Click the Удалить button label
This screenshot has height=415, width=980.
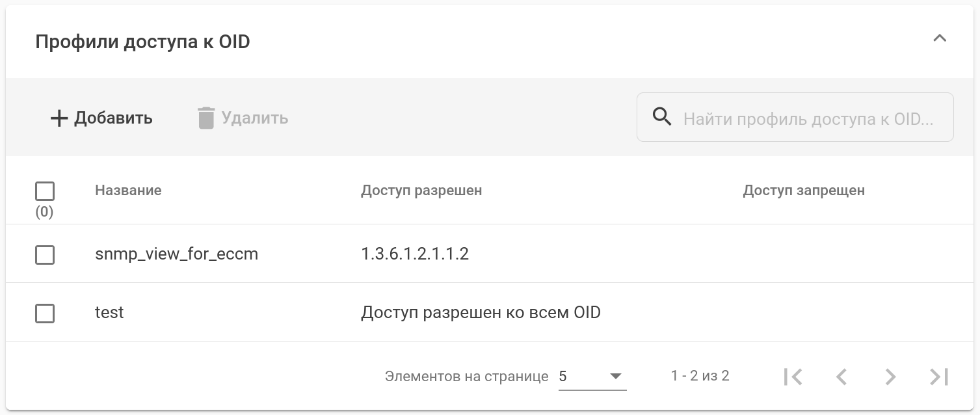click(x=255, y=118)
